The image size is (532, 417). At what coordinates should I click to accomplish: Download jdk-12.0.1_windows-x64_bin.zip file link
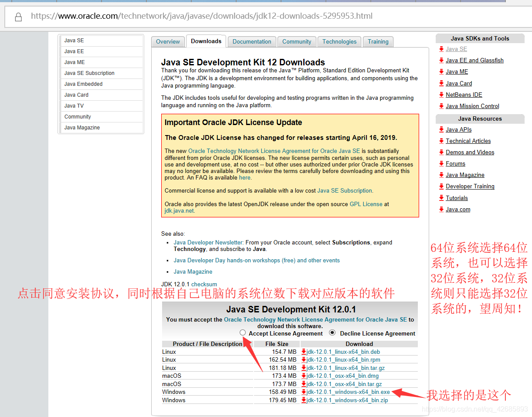(347, 400)
